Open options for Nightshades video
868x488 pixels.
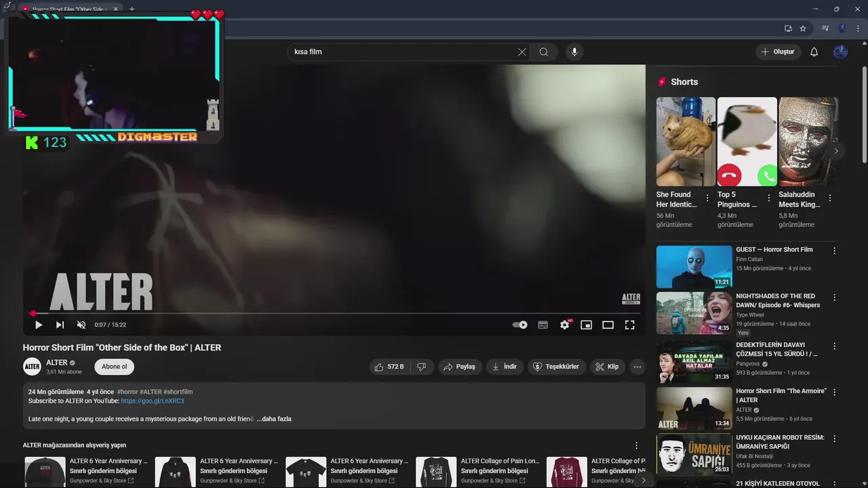coord(834,298)
